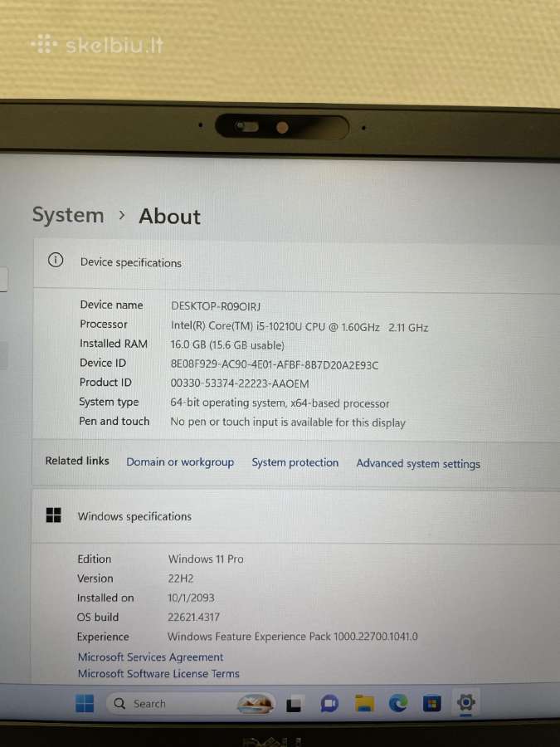
Task: Select device name DESKTOP-R09OIRJ text
Action: pyautogui.click(x=216, y=305)
